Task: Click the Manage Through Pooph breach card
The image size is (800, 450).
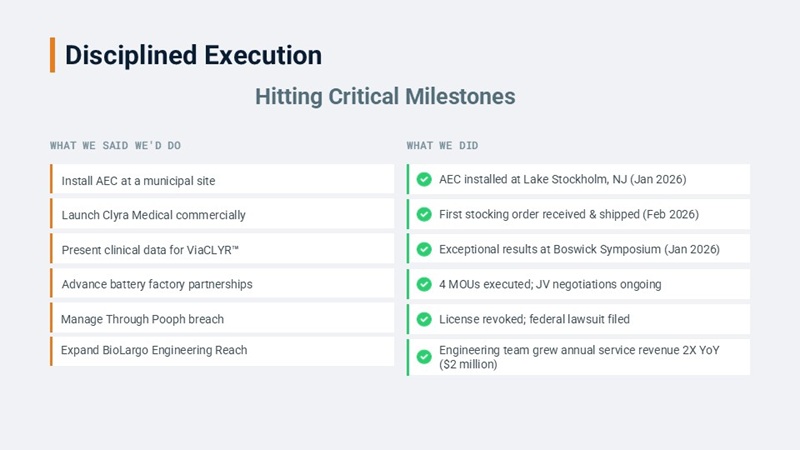Action: point(222,319)
